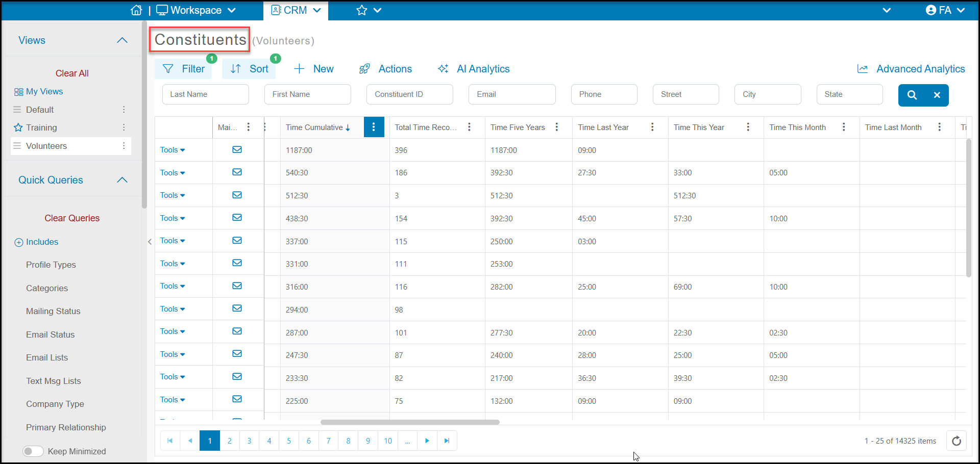980x464 pixels.
Task: Collapse the Views section chevron
Action: point(122,40)
